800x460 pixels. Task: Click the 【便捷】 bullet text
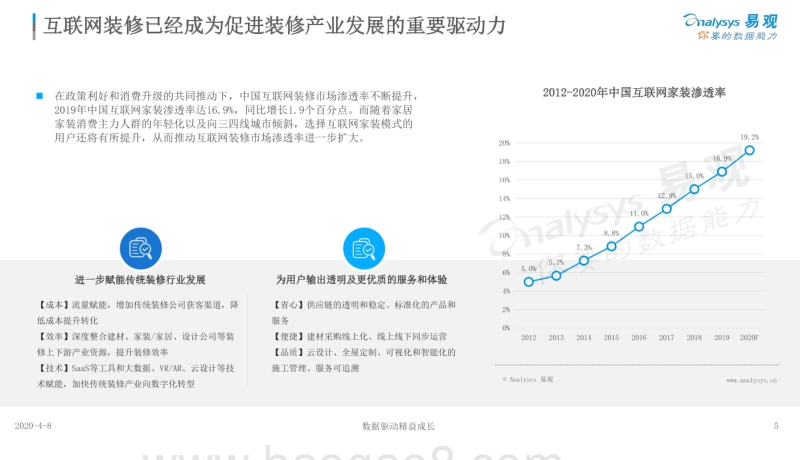pos(359,337)
